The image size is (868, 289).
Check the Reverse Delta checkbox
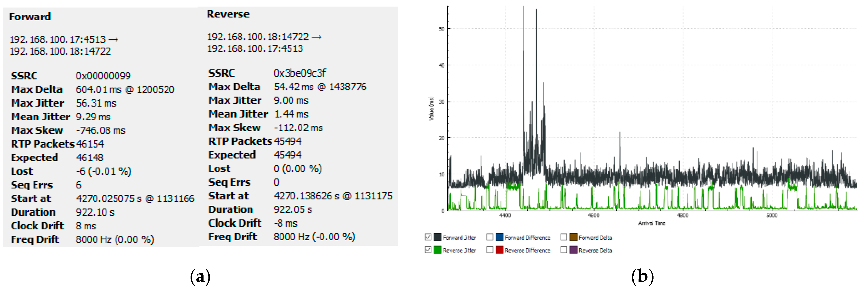563,250
